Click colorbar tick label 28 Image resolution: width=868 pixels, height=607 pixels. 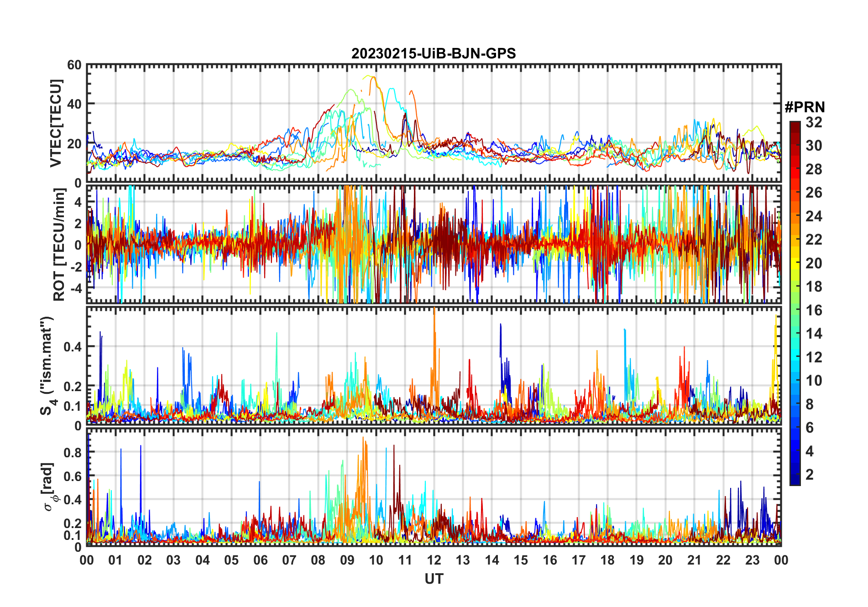814,169
